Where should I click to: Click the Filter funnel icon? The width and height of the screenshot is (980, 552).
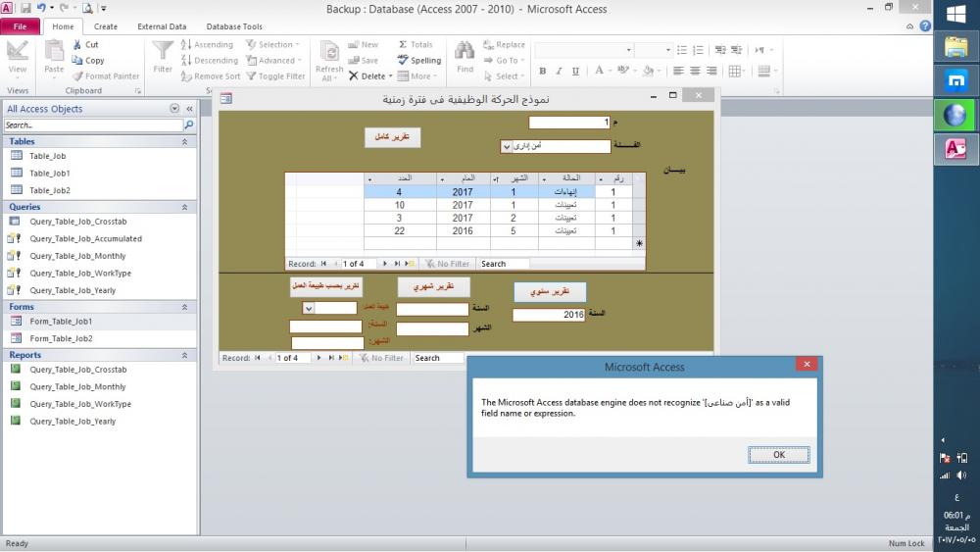click(163, 56)
